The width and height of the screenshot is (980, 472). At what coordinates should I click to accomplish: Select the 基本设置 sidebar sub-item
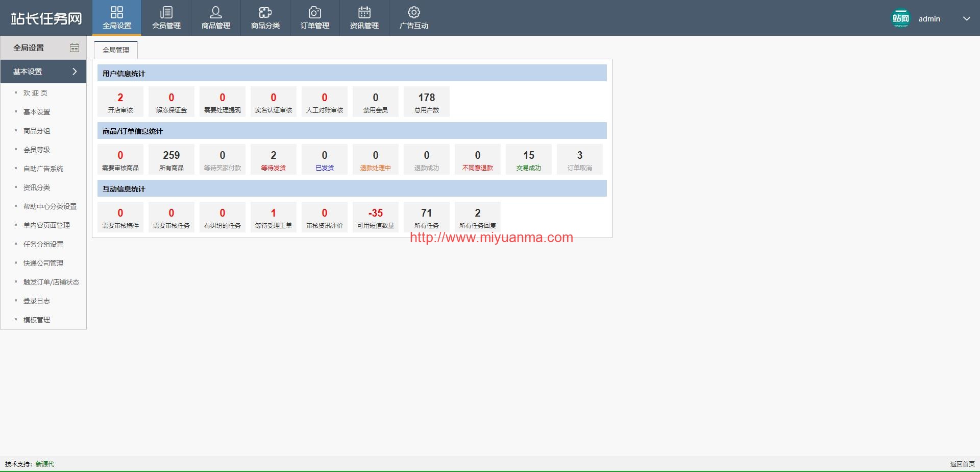[37, 112]
